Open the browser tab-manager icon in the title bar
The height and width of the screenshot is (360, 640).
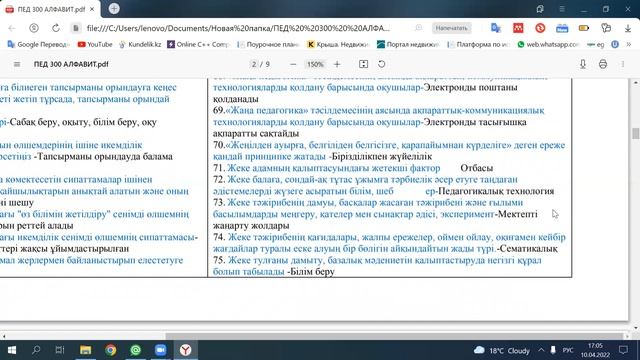(x=540, y=9)
